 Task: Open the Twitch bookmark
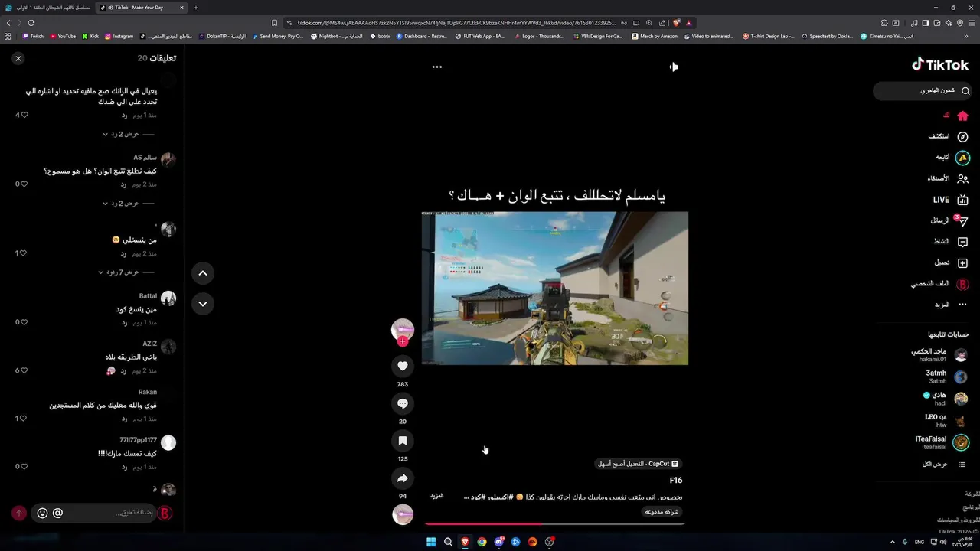click(33, 36)
